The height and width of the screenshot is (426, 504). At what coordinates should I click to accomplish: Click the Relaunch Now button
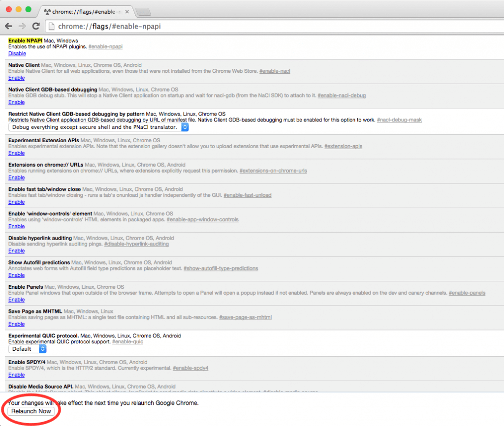tap(31, 411)
